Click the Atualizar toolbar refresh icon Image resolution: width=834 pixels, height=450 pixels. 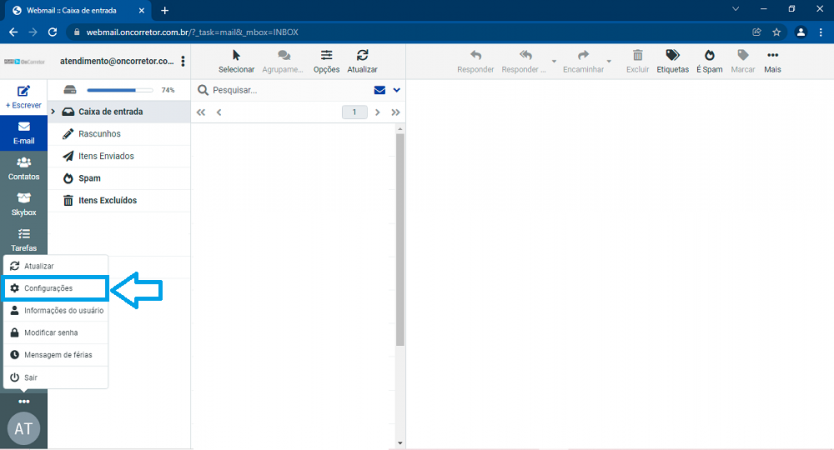pyautogui.click(x=362, y=55)
